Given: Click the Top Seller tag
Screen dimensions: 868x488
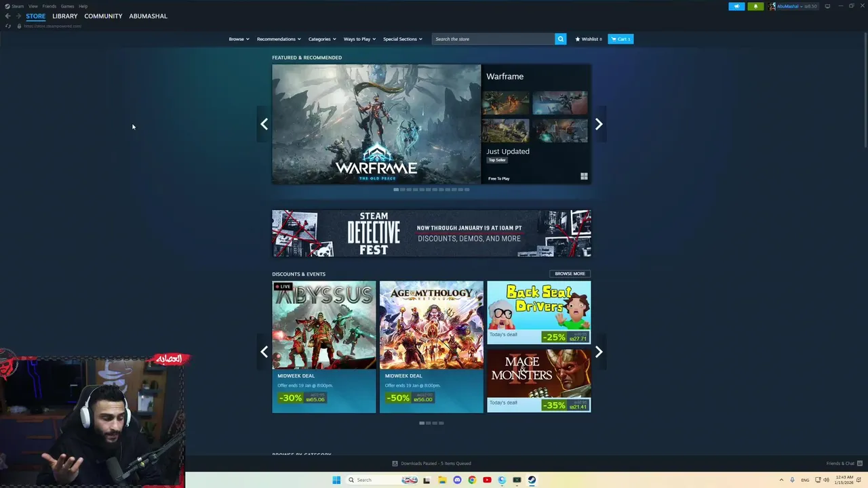Looking at the screenshot, I should 497,160.
